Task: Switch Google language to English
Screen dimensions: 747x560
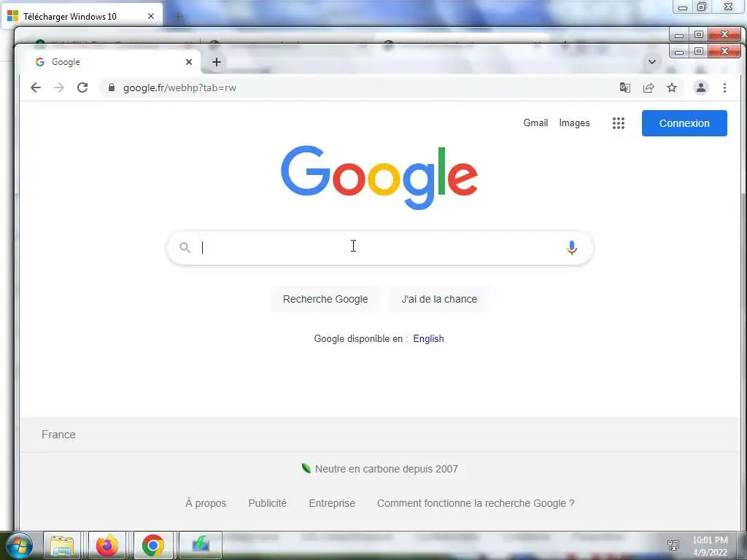Action: point(428,338)
